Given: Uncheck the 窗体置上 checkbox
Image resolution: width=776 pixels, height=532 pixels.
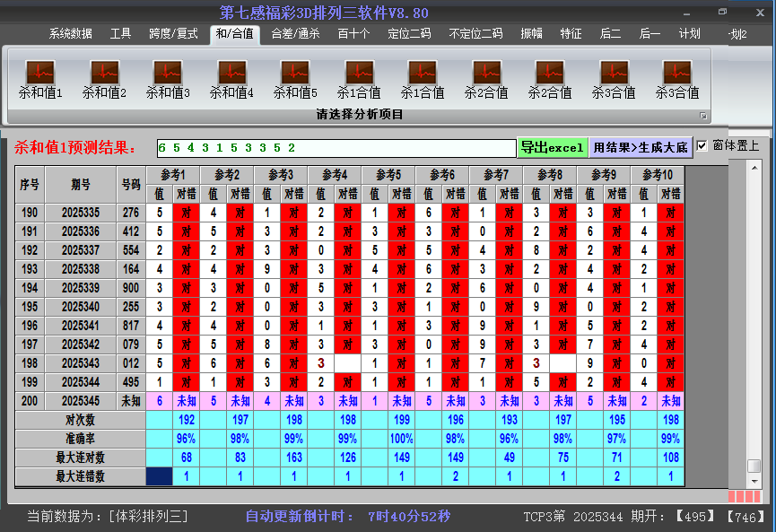Looking at the screenshot, I should pos(702,145).
